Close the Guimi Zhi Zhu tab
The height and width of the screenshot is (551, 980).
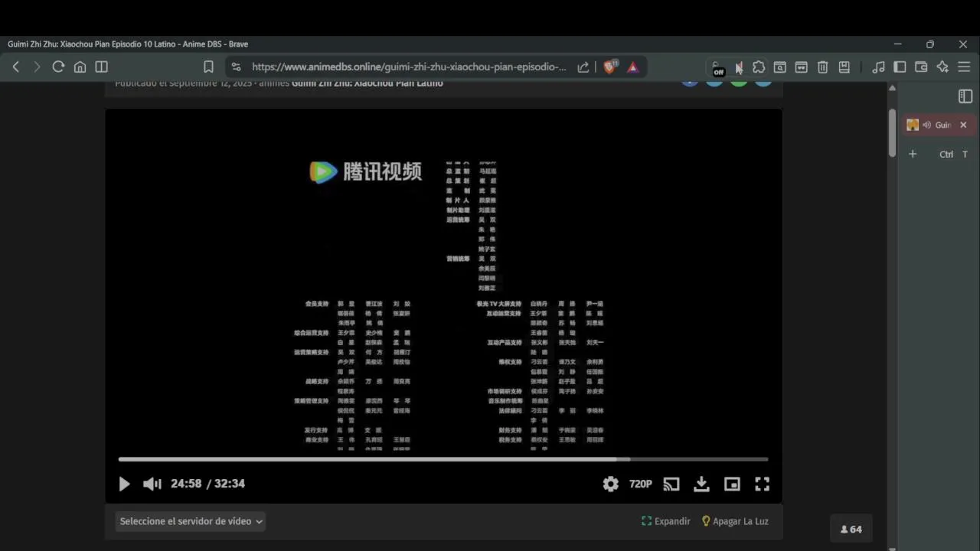coord(963,125)
